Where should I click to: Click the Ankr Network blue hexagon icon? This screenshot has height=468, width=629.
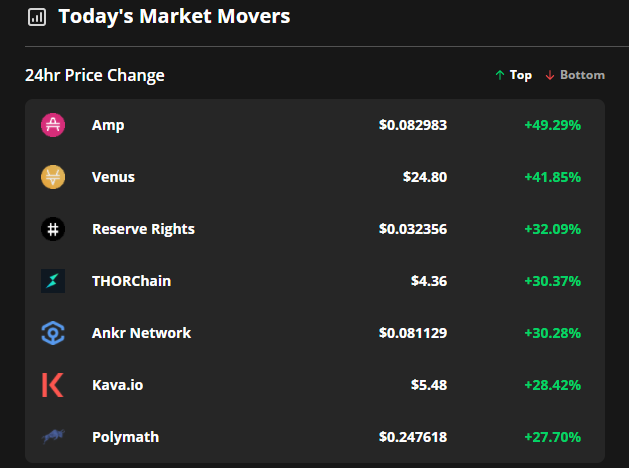click(53, 333)
